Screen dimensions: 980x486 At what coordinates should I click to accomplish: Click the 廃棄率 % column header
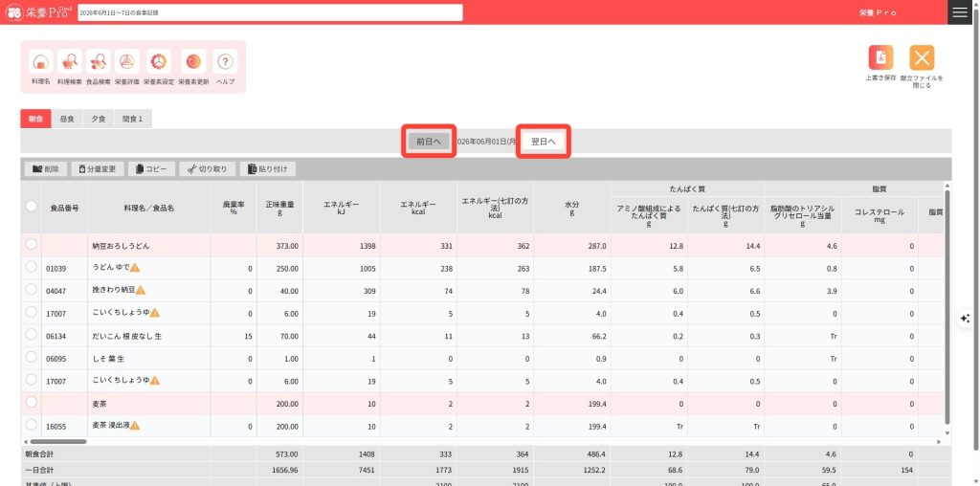pos(234,208)
